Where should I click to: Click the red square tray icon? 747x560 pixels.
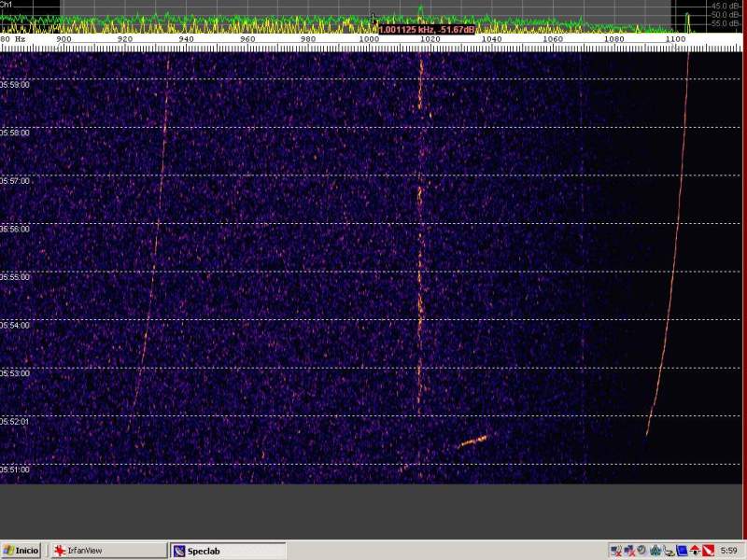[x=707, y=551]
